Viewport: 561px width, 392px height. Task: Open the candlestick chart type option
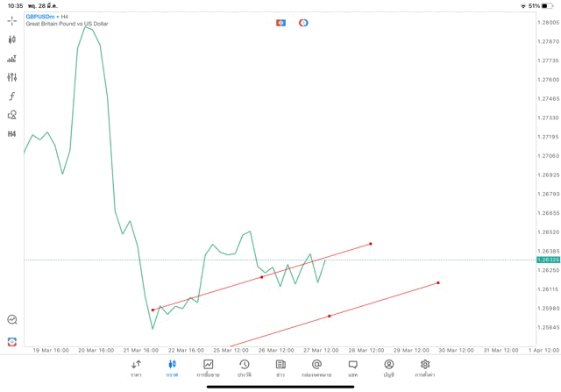pyautogui.click(x=12, y=39)
